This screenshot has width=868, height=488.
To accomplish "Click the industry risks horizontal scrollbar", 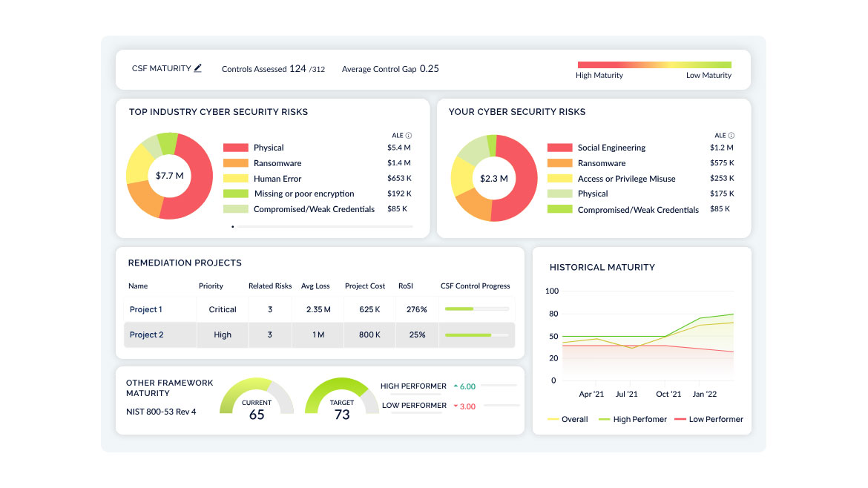I will (x=322, y=226).
